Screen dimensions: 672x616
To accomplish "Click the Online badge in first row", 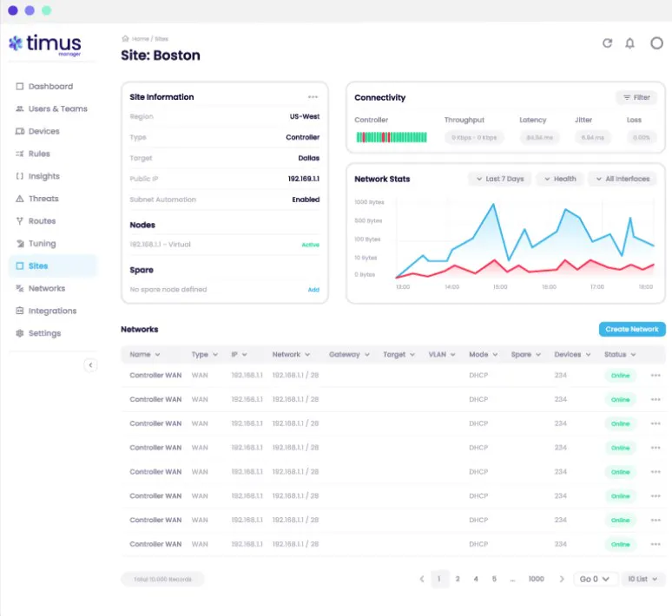I will pyautogui.click(x=620, y=376).
